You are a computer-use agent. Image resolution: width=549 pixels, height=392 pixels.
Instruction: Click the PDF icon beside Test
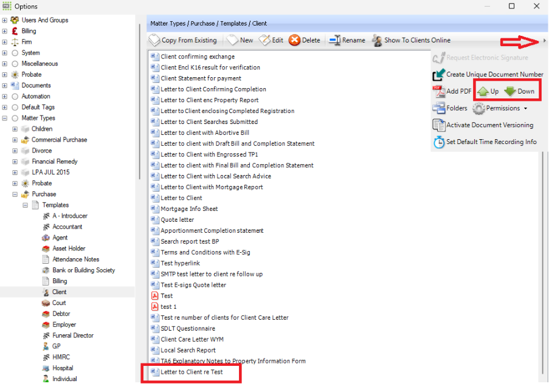(x=155, y=296)
